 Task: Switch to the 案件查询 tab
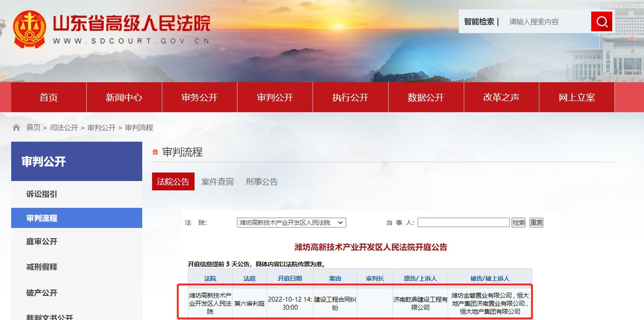pos(217,181)
